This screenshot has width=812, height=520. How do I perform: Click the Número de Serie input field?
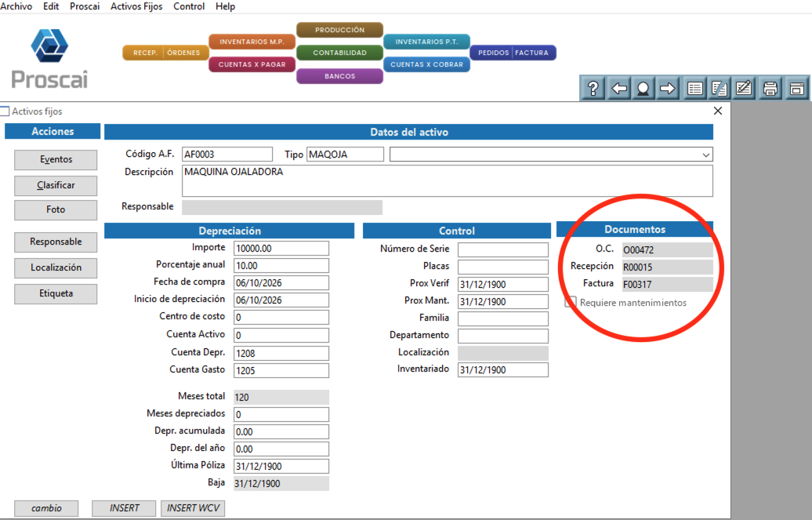pyautogui.click(x=503, y=250)
